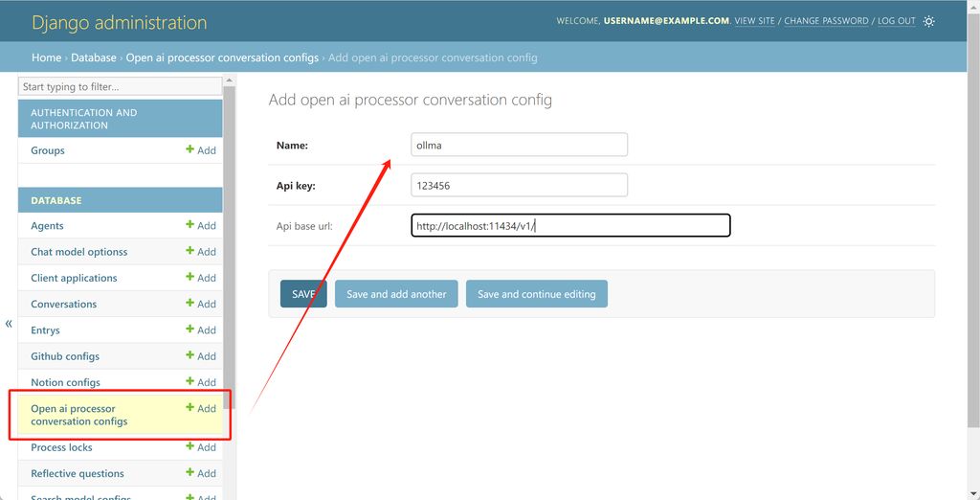This screenshot has height=500, width=980.
Task: Click the plus Add icon for Agents
Action: click(201, 226)
